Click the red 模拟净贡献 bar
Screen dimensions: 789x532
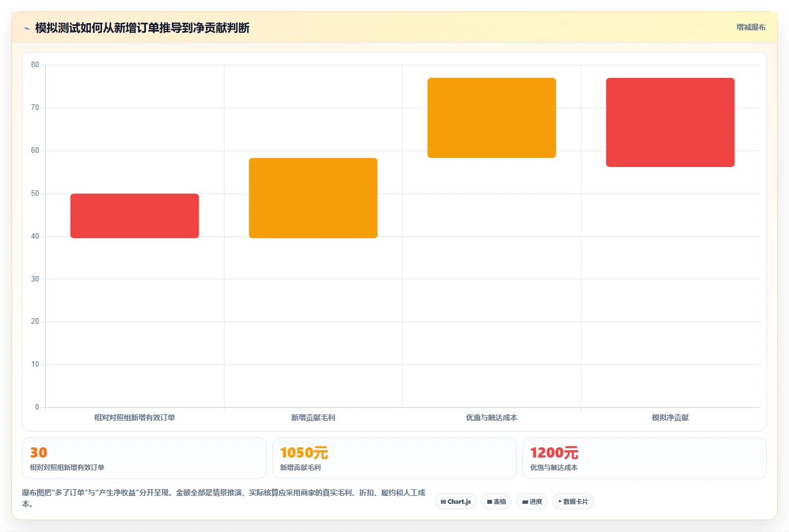point(671,122)
